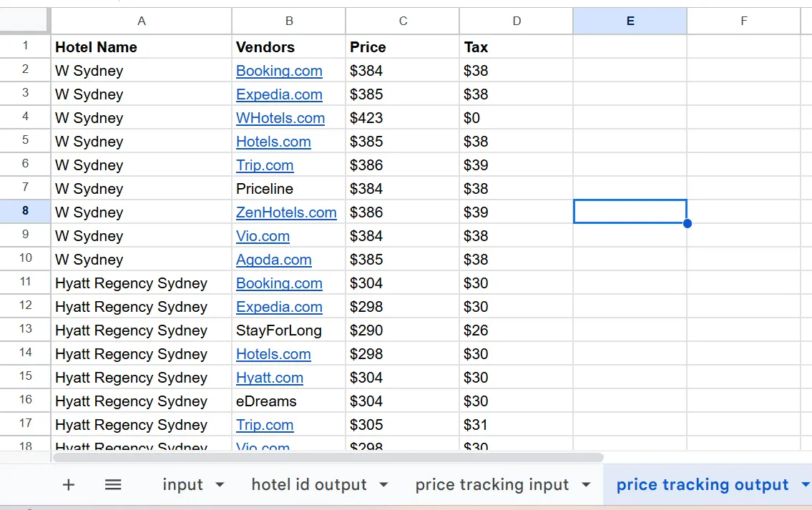The height and width of the screenshot is (510, 812).
Task: Select row 16 header
Action: pyautogui.click(x=25, y=401)
